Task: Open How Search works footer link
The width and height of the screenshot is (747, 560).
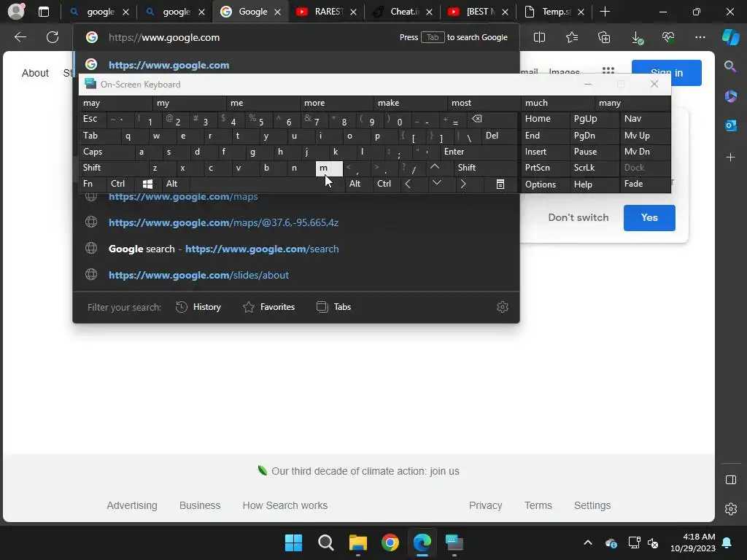Action: pos(285,505)
